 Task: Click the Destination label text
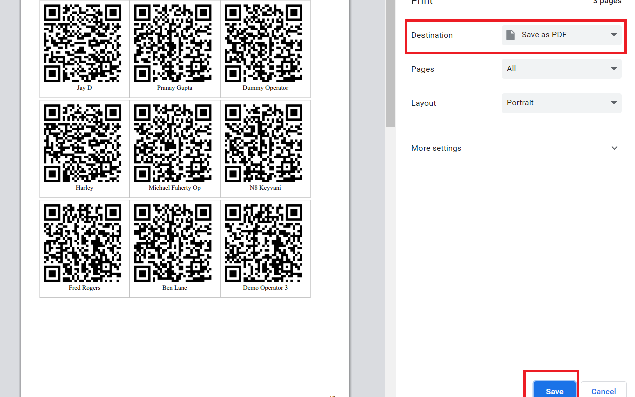(432, 35)
